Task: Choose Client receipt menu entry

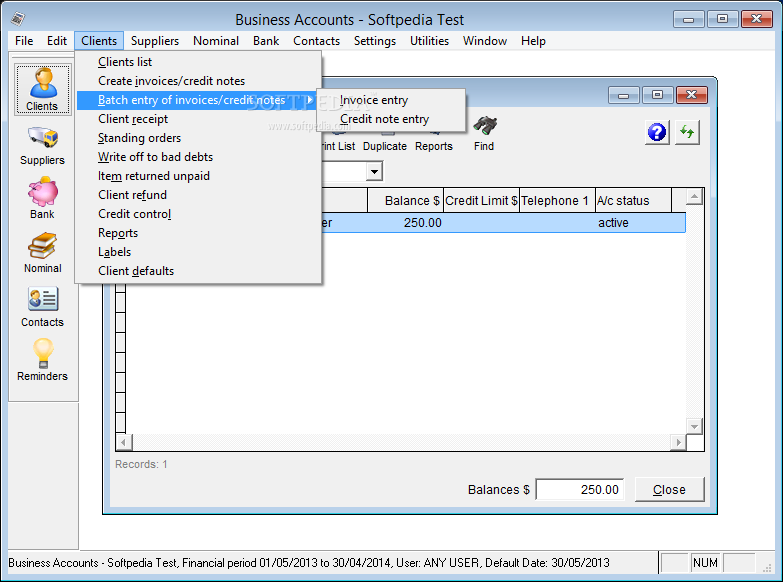Action: [x=199, y=119]
